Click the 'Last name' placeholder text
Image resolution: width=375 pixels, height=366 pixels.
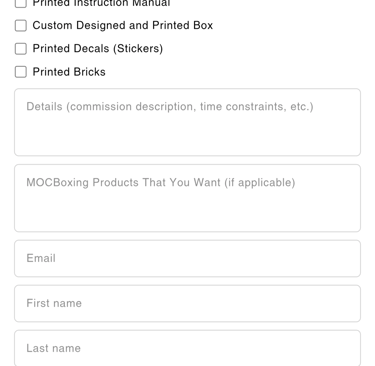point(54,348)
